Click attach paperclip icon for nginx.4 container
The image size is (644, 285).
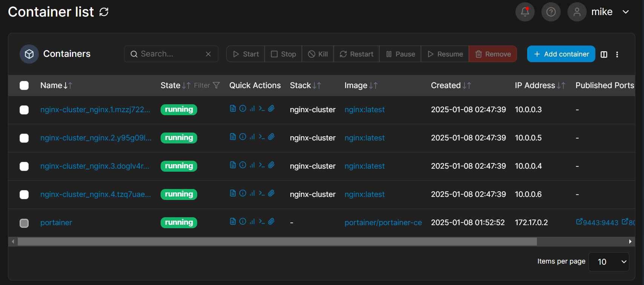pyautogui.click(x=271, y=193)
